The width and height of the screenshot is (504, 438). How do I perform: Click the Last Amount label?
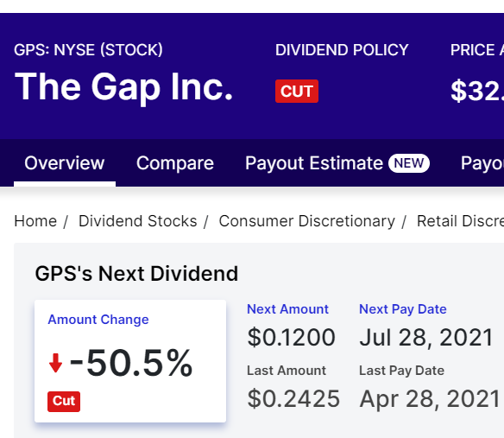[287, 371]
